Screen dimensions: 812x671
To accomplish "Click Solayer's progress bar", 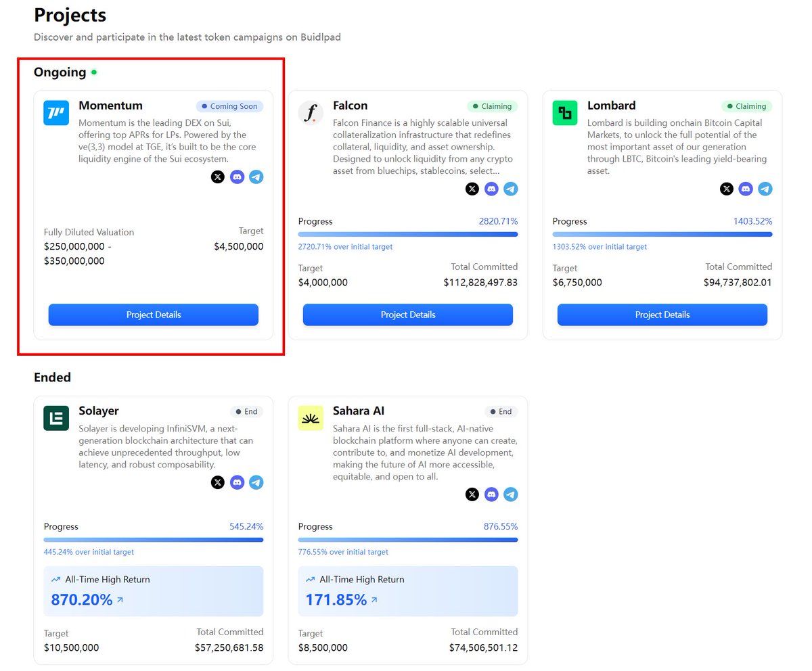I will click(x=154, y=540).
